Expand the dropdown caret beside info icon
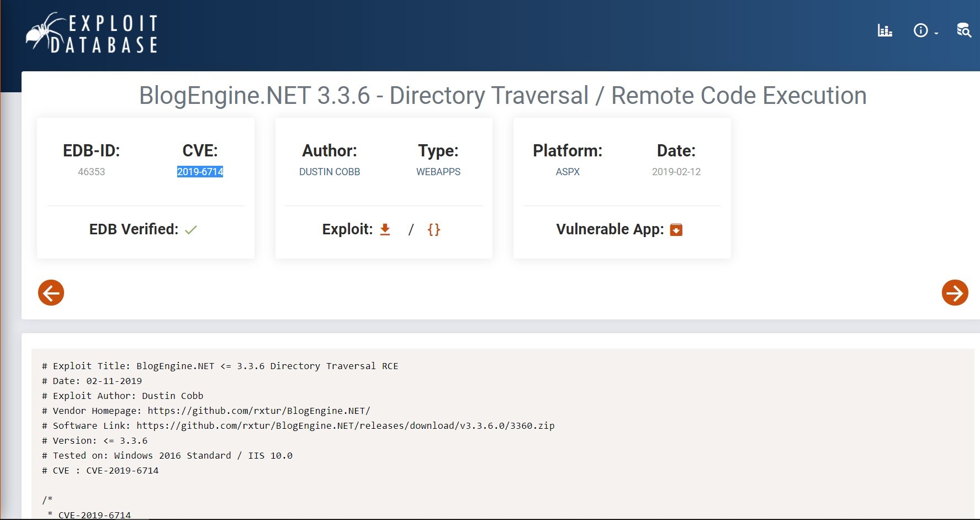This screenshot has width=980, height=520. pos(936,34)
